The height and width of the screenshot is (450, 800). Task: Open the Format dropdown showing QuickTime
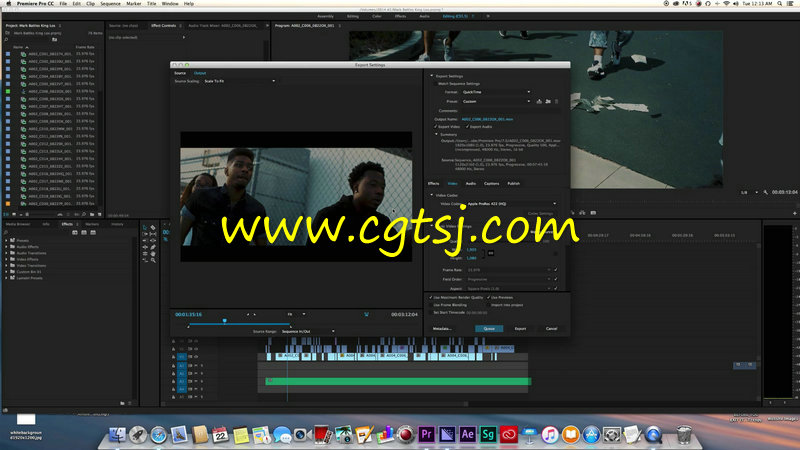496,92
